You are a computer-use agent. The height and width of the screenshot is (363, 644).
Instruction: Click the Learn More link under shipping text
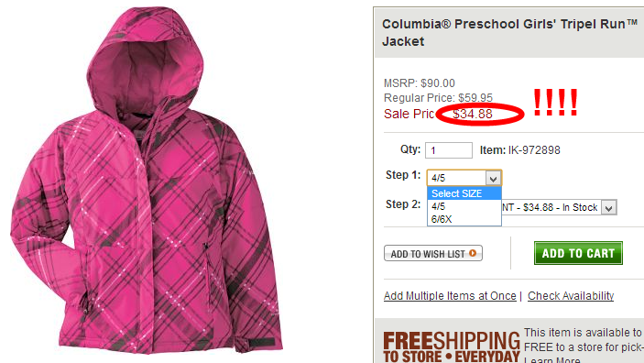pyautogui.click(x=552, y=360)
